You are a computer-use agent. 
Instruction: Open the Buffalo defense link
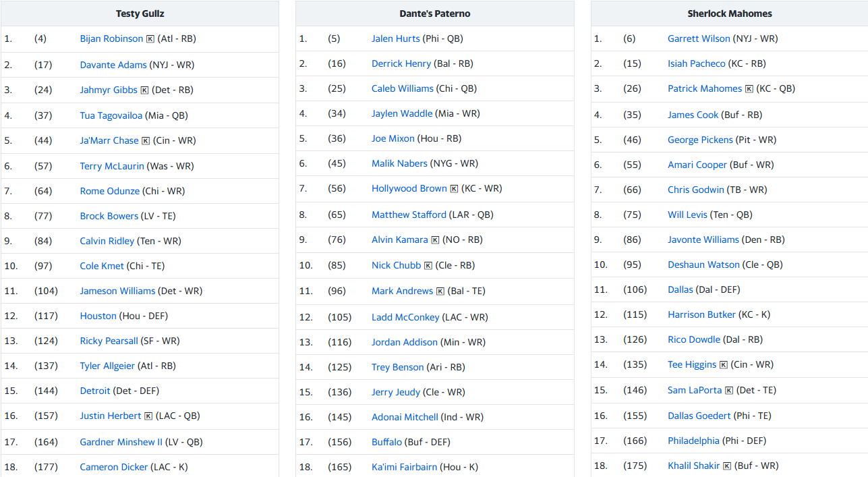[x=386, y=442]
